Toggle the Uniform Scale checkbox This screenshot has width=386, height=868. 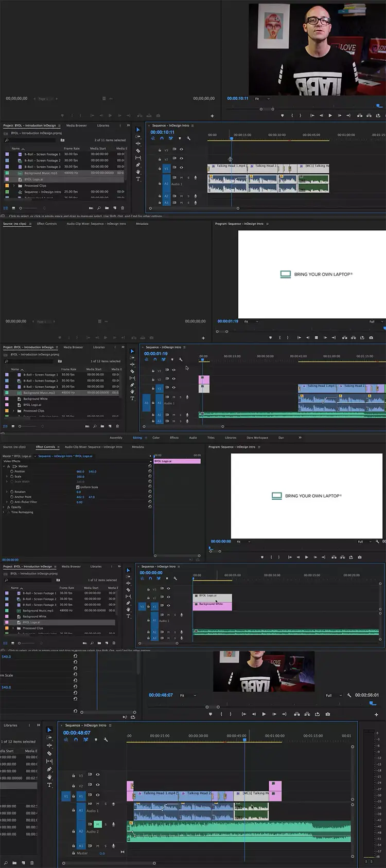(x=78, y=487)
